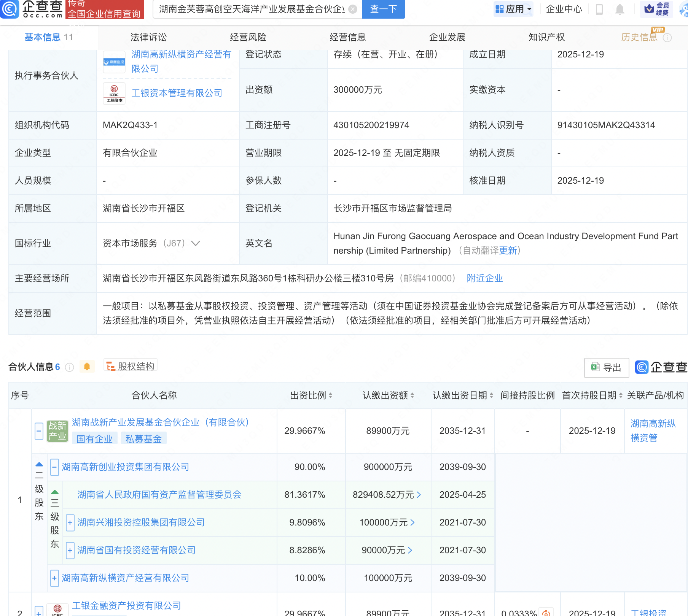Screen dimensions: 688x616
Task: Switch to the 法律诉讼 tab
Action: pos(148,37)
